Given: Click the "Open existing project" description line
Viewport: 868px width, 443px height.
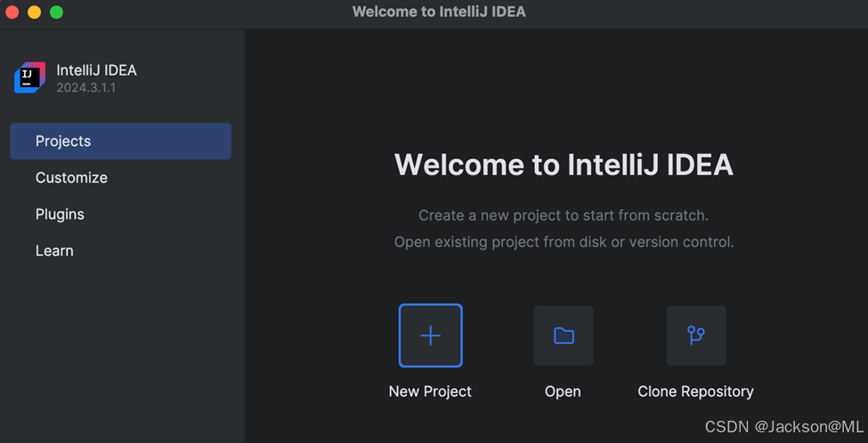Looking at the screenshot, I should click(x=564, y=242).
